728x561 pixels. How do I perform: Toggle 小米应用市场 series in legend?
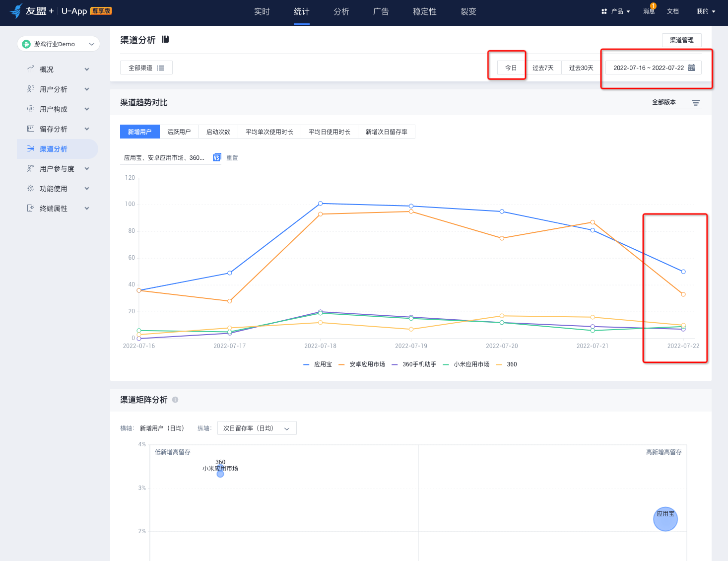[x=466, y=364]
